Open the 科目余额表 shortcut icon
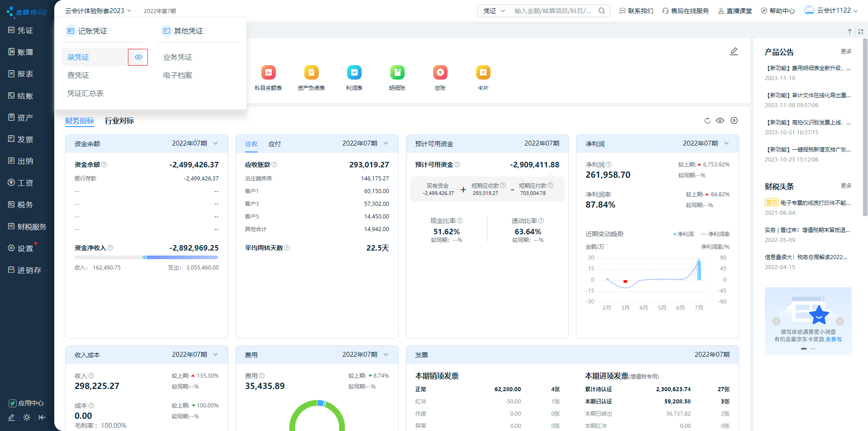 [268, 73]
